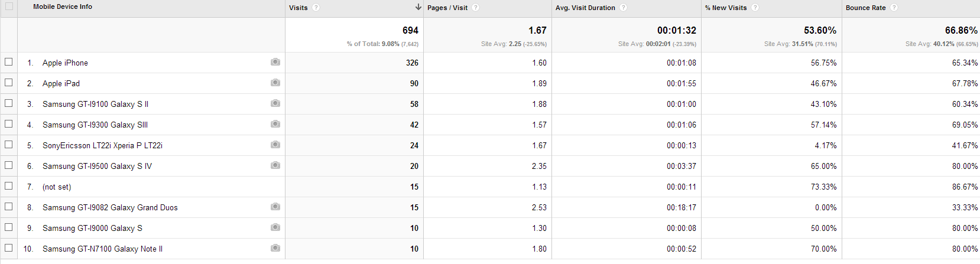Check the GT-I9000 Galaxy S checkbox
Image resolution: width=980 pixels, height=264 pixels.
point(8,227)
